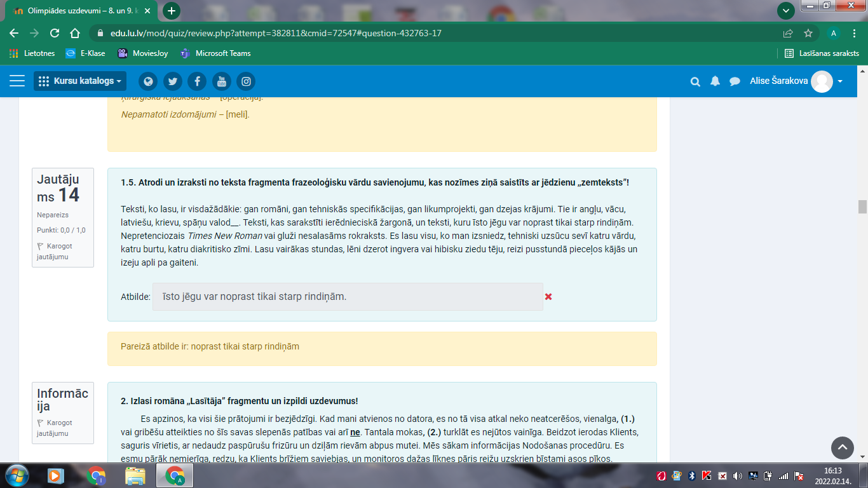The image size is (868, 488).
Task: Open first Chrome taskbar icon
Action: (96, 475)
